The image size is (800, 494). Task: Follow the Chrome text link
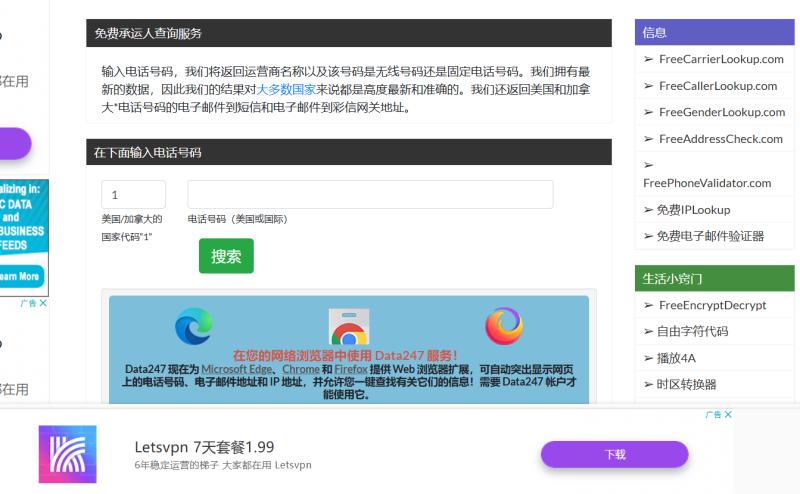pos(301,369)
